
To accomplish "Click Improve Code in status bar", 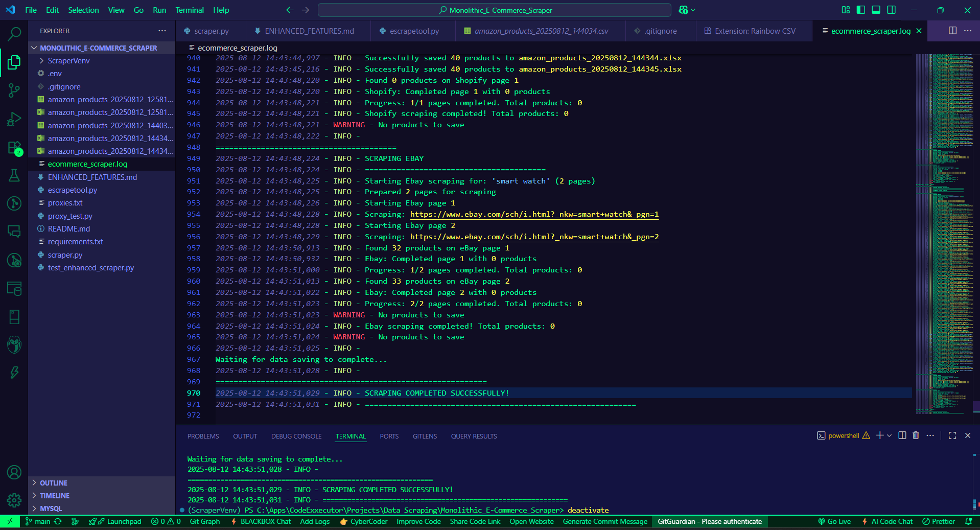I will (418, 521).
